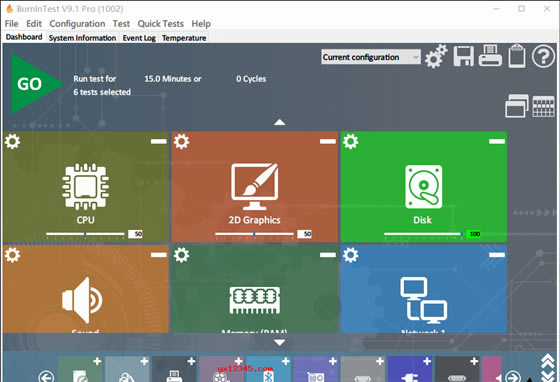Click the 2D Graphics duty value 50
Image resolution: width=560 pixels, height=382 pixels.
[x=305, y=234]
